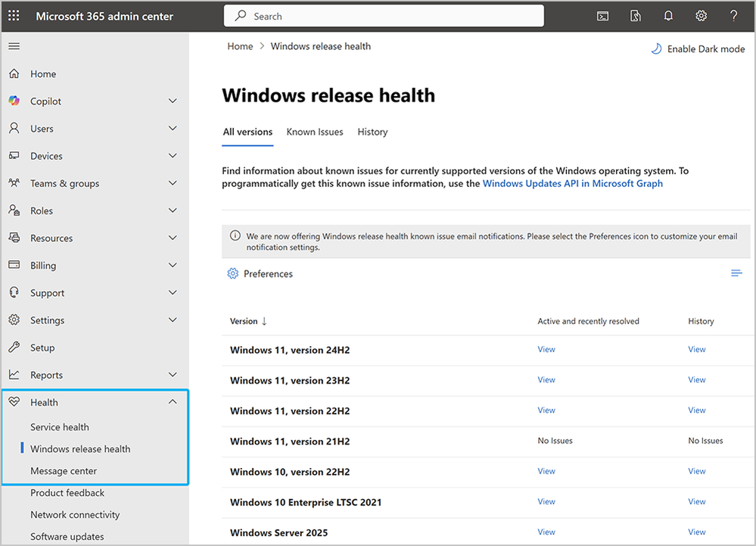This screenshot has width=756, height=546.
Task: Switch to the Known Issues tab
Action: (315, 132)
